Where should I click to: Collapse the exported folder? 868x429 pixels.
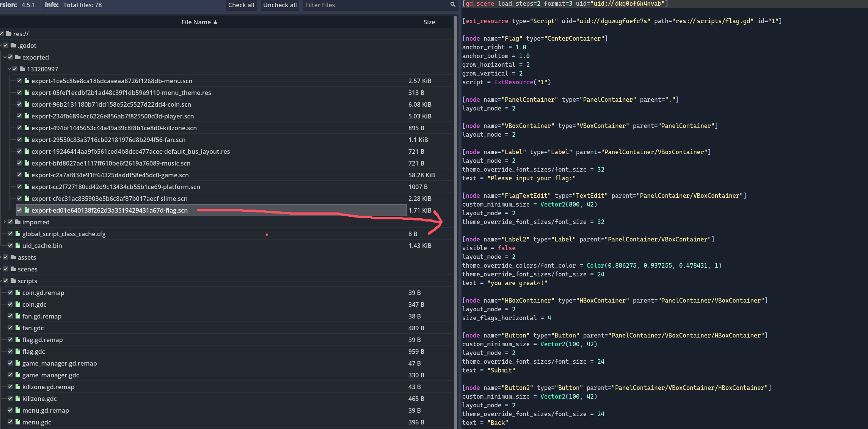pos(5,57)
